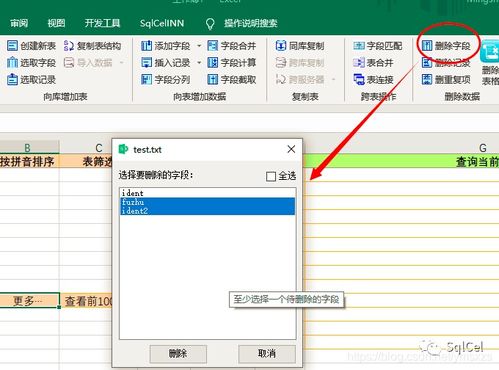Select the ident field in list

pyautogui.click(x=207, y=193)
